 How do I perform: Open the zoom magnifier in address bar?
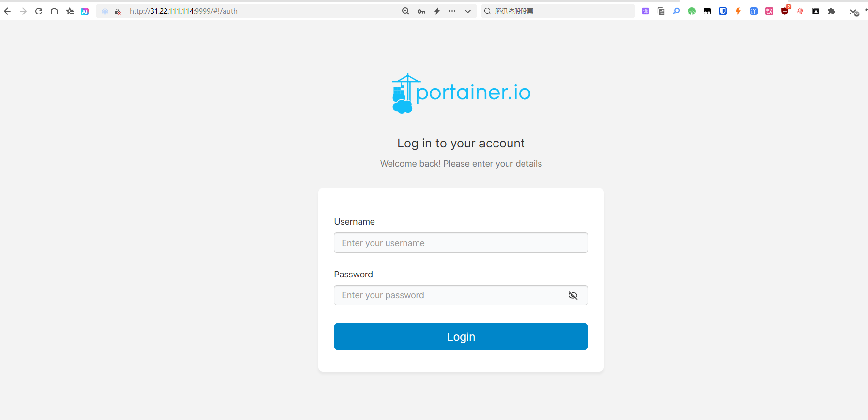406,11
